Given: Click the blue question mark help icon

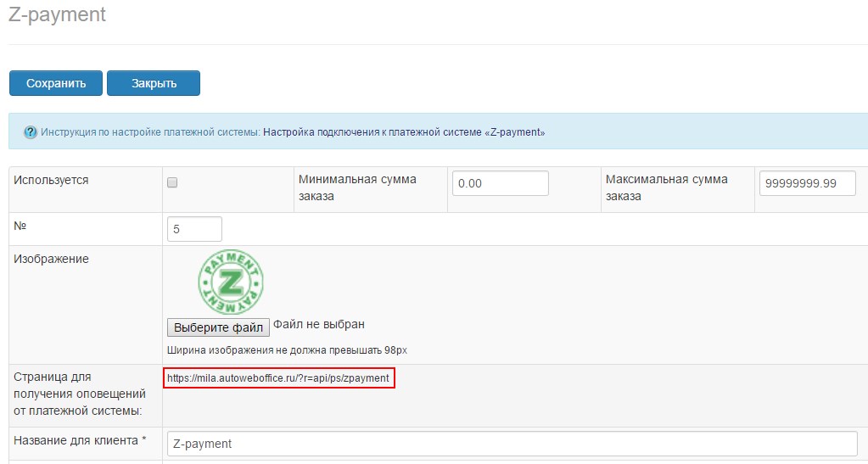Looking at the screenshot, I should point(31,132).
